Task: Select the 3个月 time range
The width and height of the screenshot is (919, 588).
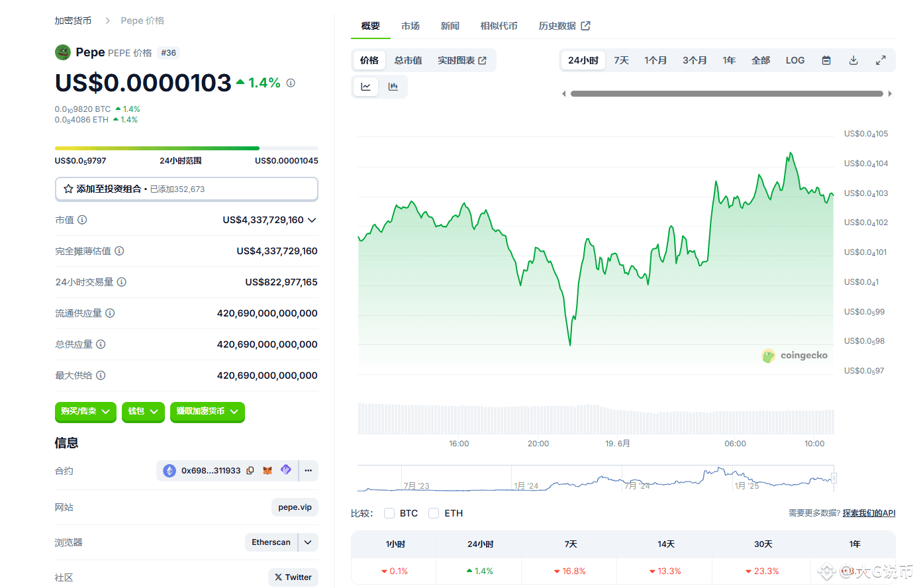Action: click(x=695, y=60)
